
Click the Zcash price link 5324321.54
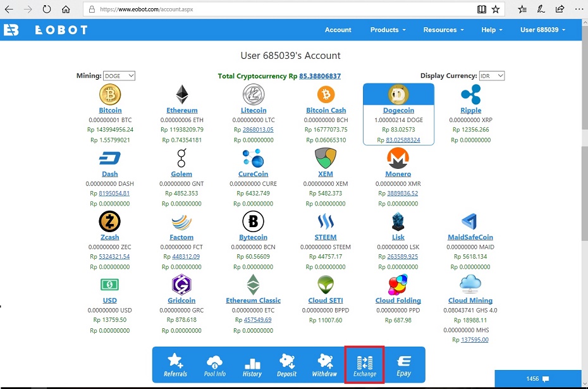pos(114,257)
